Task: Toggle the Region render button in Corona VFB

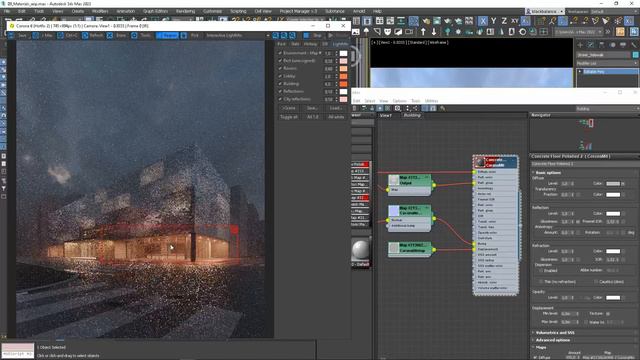Action: (x=167, y=36)
